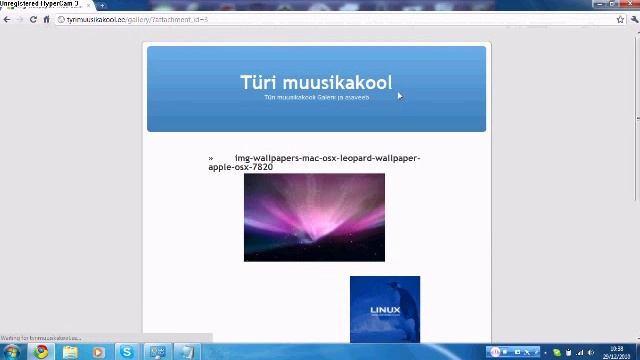Switch to Google Chrome in the taskbar
Screen dimensions: 640x360
click(x=41, y=352)
